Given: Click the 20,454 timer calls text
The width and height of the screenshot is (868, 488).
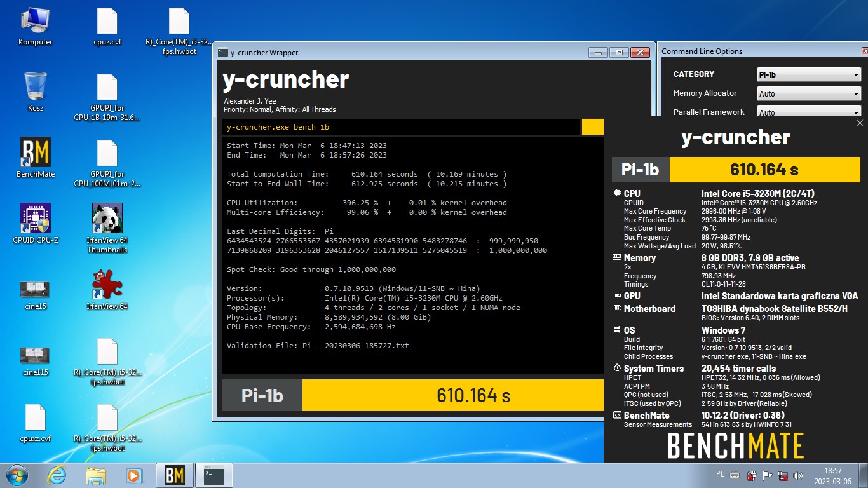Looking at the screenshot, I should click(x=738, y=369).
